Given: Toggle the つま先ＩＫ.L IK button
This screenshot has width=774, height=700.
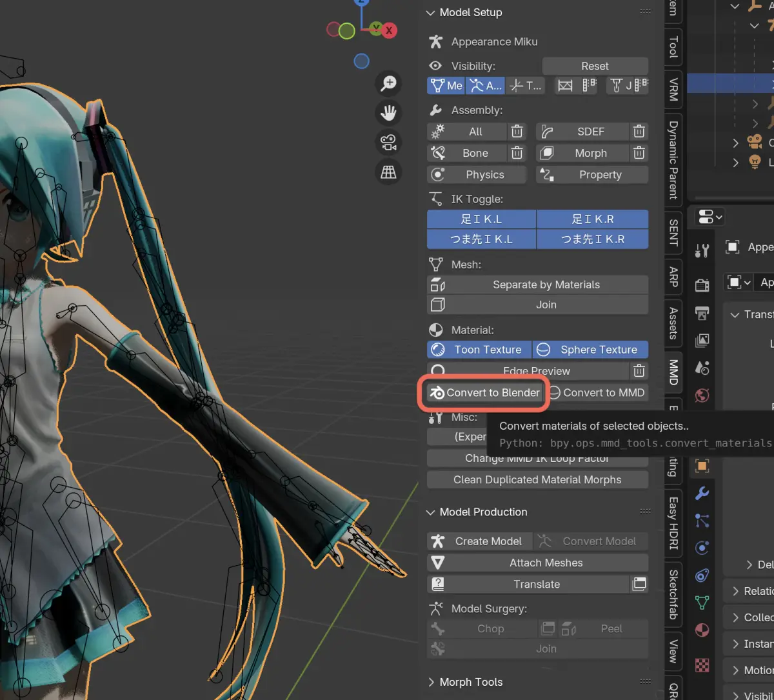Looking at the screenshot, I should (482, 239).
